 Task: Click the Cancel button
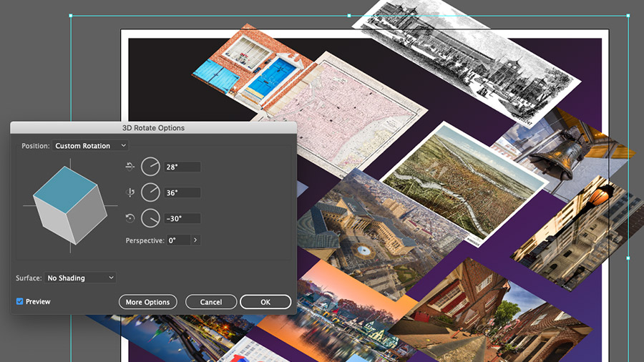[x=211, y=302]
